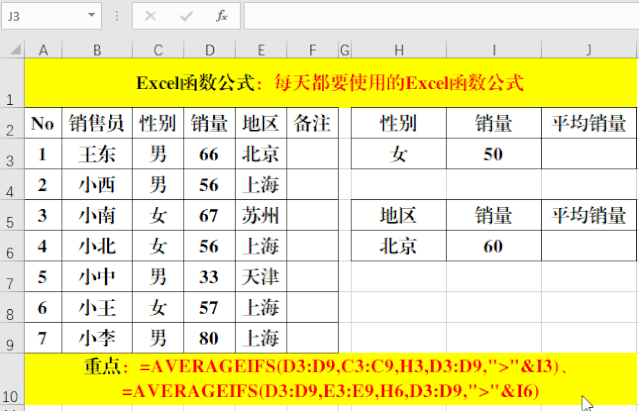Click the Insert Function fx icon
Viewport: 639px width, 411px height.
(222, 16)
